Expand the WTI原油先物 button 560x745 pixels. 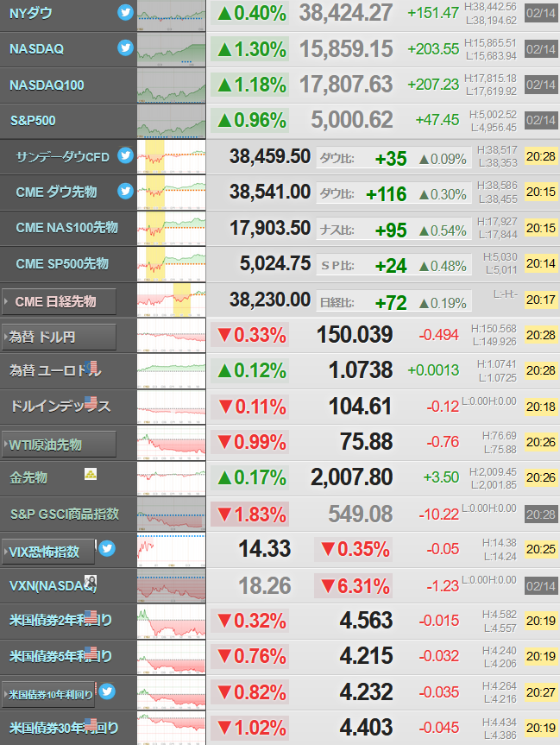[x=59, y=445]
